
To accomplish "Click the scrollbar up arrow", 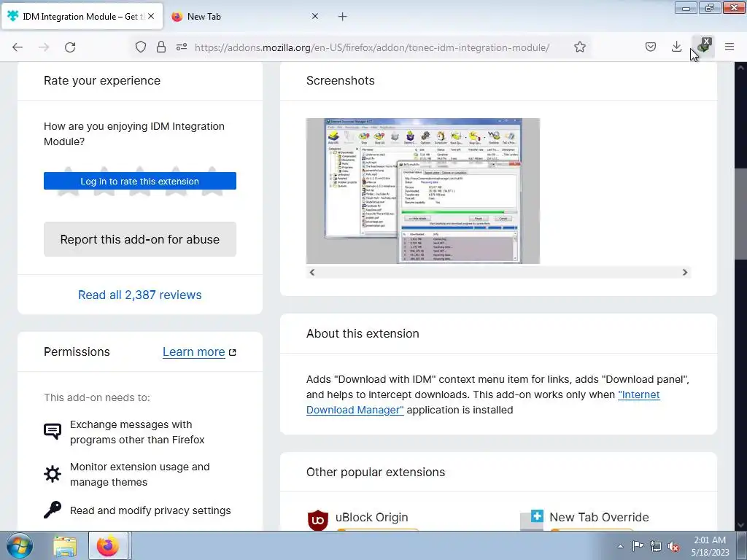I will pos(740,68).
